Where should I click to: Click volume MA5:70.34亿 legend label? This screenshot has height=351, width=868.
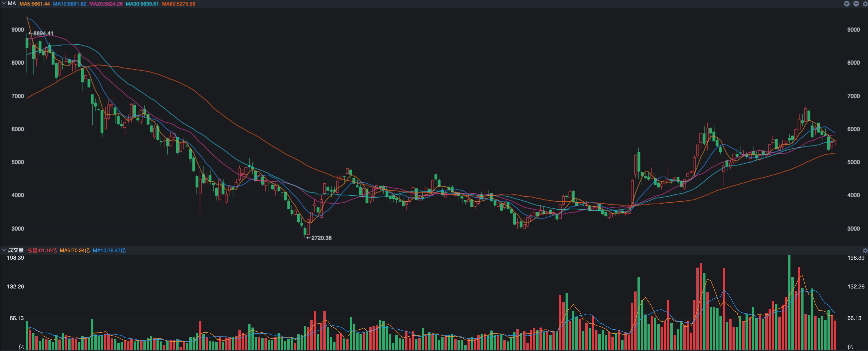[75, 250]
